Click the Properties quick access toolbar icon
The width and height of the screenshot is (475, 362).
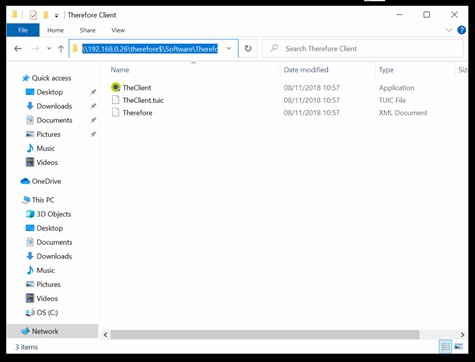pyautogui.click(x=33, y=15)
